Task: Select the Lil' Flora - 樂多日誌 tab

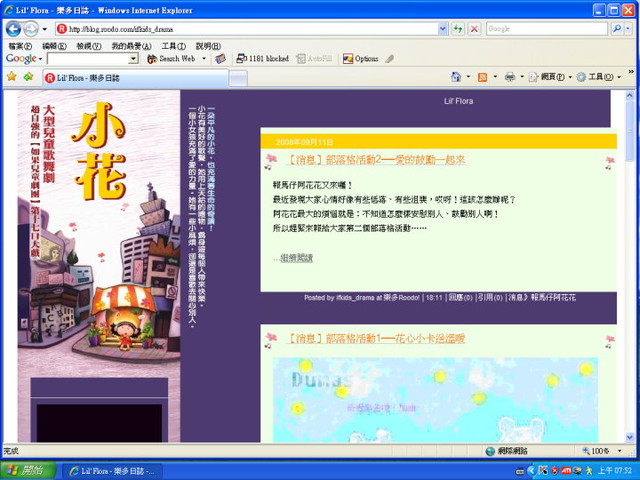Action: click(136, 78)
